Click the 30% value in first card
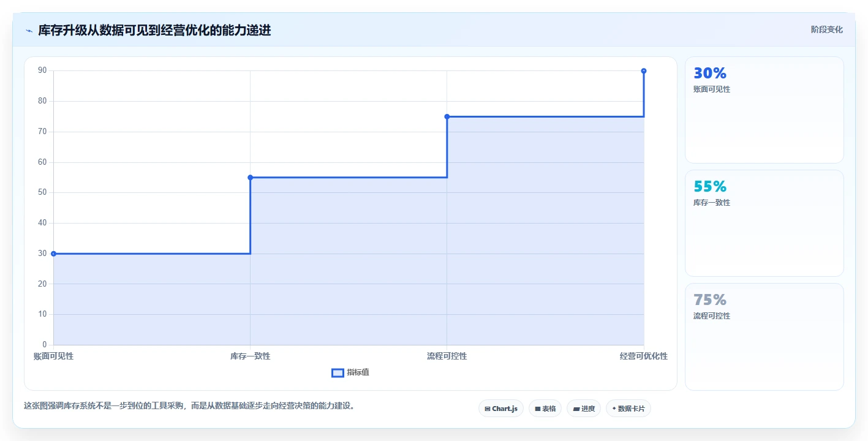 point(710,73)
